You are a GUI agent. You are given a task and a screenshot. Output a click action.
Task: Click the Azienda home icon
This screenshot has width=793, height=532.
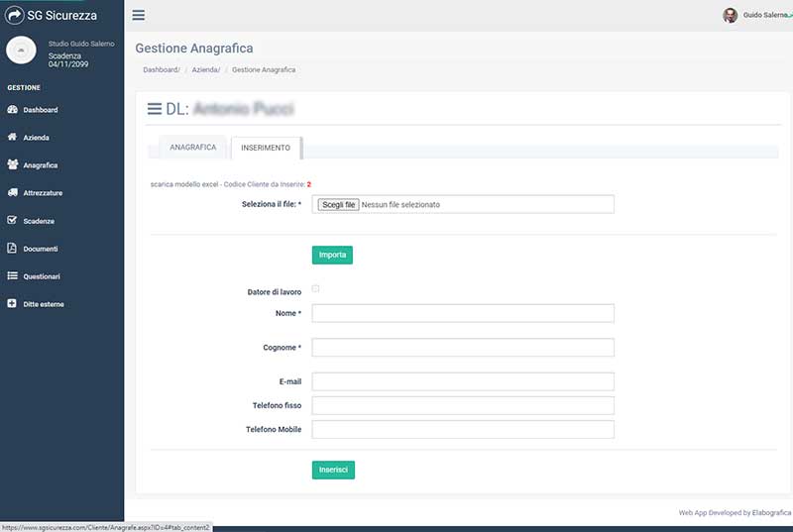click(12, 137)
